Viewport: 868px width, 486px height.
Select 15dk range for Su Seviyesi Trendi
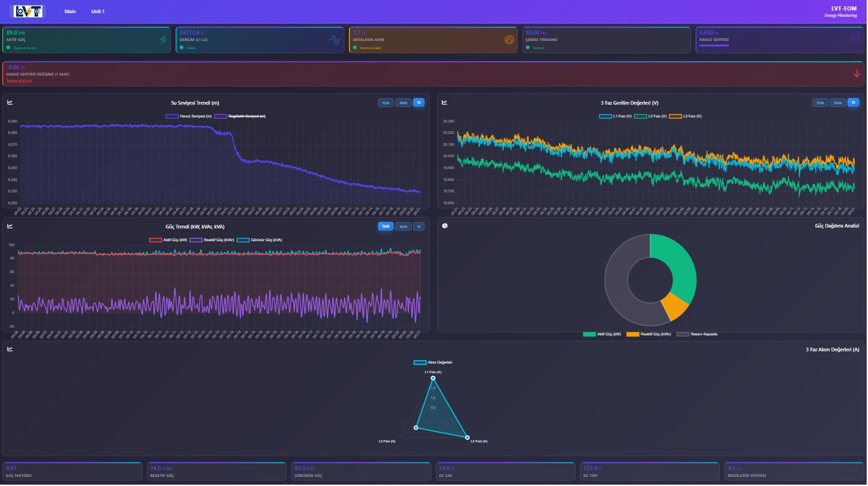pos(386,103)
